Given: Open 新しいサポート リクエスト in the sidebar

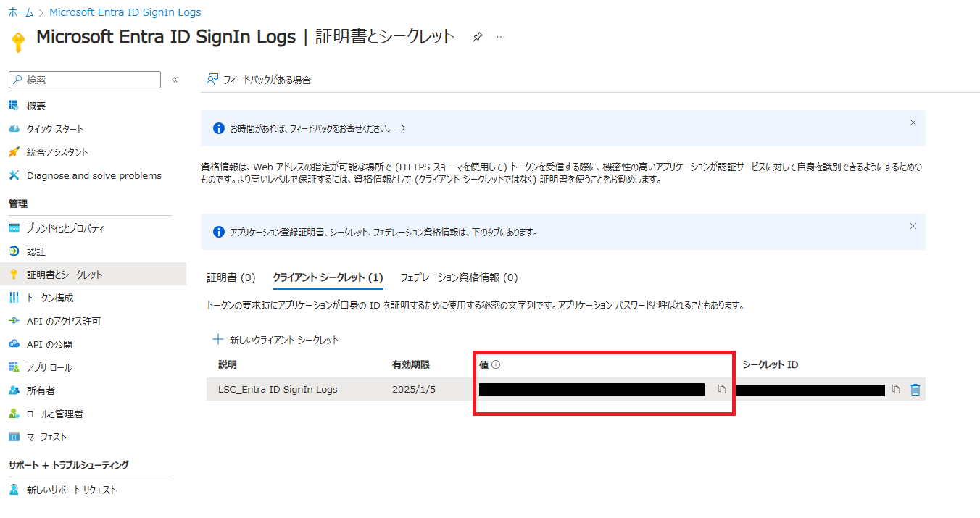Looking at the screenshot, I should (x=72, y=490).
